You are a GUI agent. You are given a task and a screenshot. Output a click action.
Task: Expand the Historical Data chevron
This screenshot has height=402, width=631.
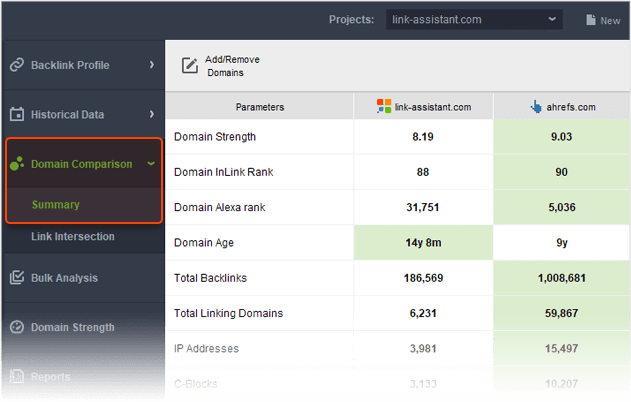coord(152,114)
